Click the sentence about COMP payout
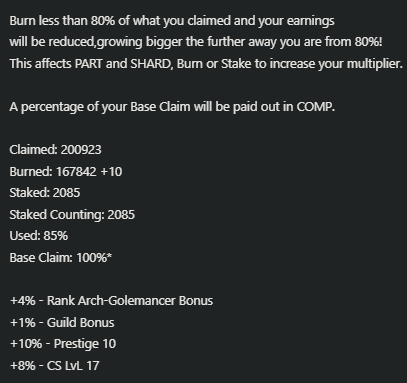The height and width of the screenshot is (383, 407). [x=172, y=107]
